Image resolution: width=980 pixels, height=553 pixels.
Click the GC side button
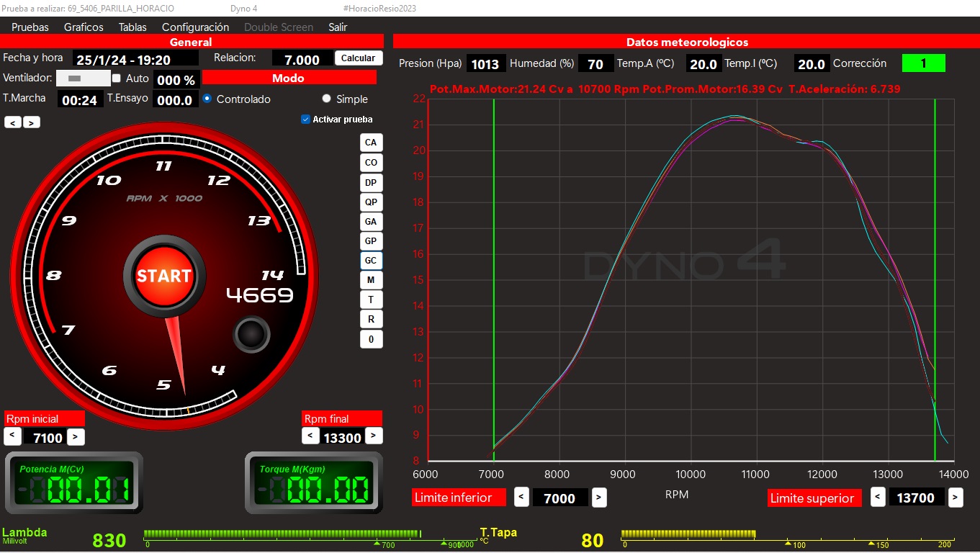coord(371,261)
